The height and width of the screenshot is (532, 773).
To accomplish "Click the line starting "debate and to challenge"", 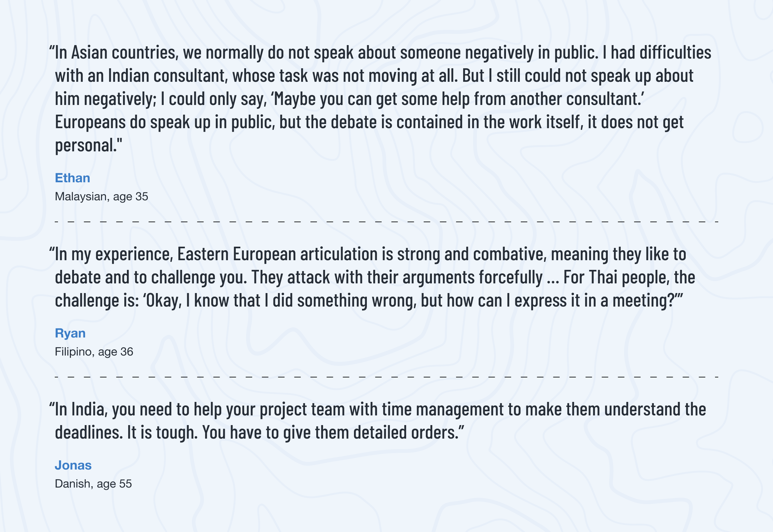I will click(x=375, y=278).
